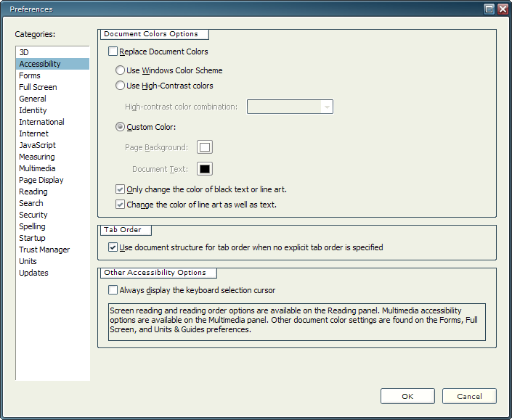Image resolution: width=512 pixels, height=420 pixels.
Task: Click the screen reading information text box
Action: pos(297,322)
